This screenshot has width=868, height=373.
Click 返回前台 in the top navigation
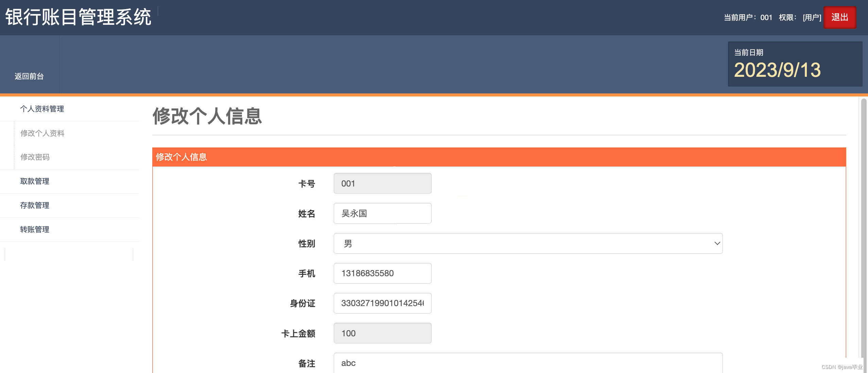click(29, 76)
